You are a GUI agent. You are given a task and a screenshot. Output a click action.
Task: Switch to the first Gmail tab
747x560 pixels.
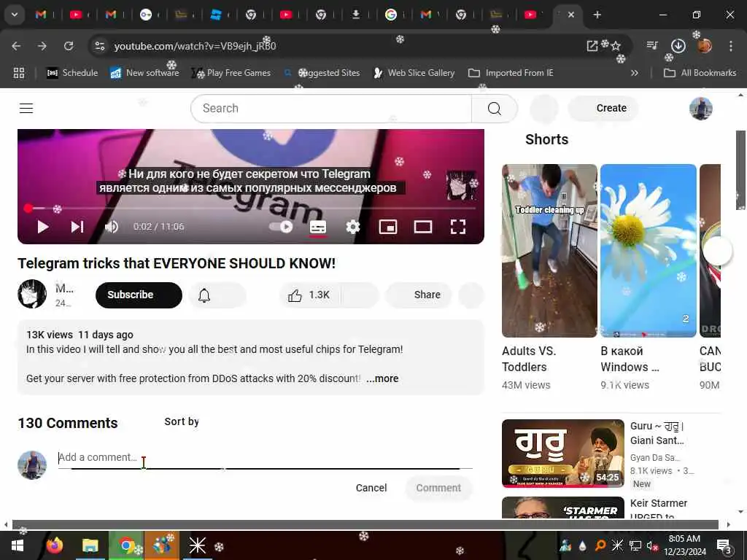[41, 15]
